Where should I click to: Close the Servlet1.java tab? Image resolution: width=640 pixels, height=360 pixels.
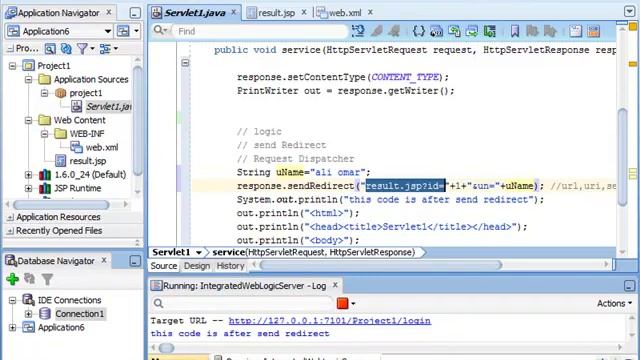[x=234, y=12]
